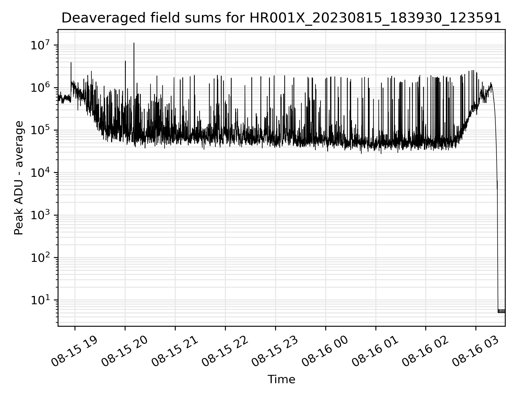Click the x-axis label 'Time'
Image resolution: width=532 pixels, height=399 pixels.
281,379
